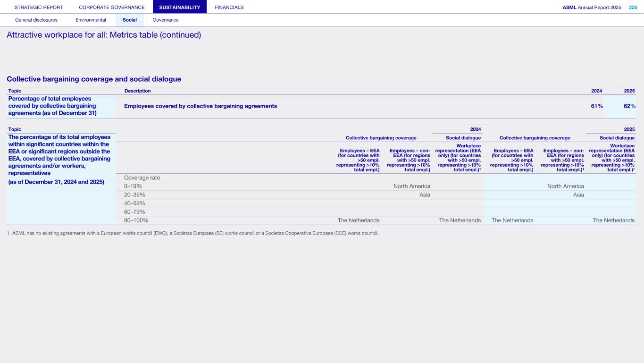Navigate to the Environmental sub-tab

coord(91,20)
